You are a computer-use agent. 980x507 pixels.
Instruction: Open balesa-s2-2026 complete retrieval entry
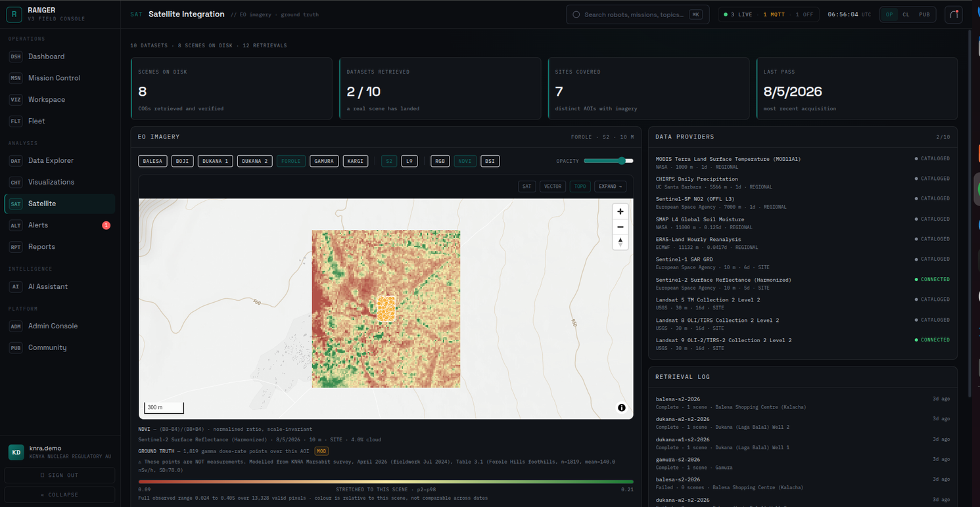click(803, 403)
